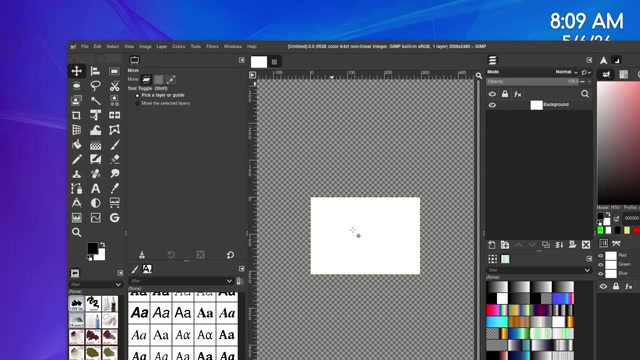Open fonts panel configuration menu
The width and height of the screenshot is (640, 360).
point(242,269)
